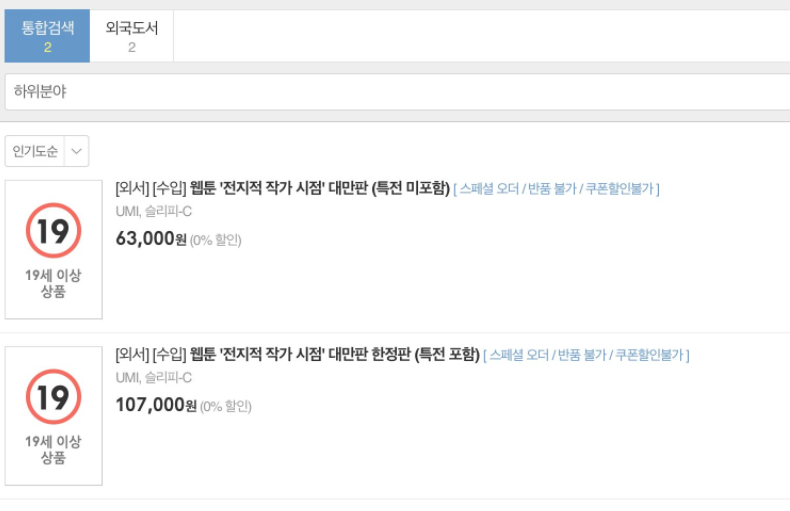
Task: Click the 19 age-restriction icon of the second product
Action: (53, 397)
